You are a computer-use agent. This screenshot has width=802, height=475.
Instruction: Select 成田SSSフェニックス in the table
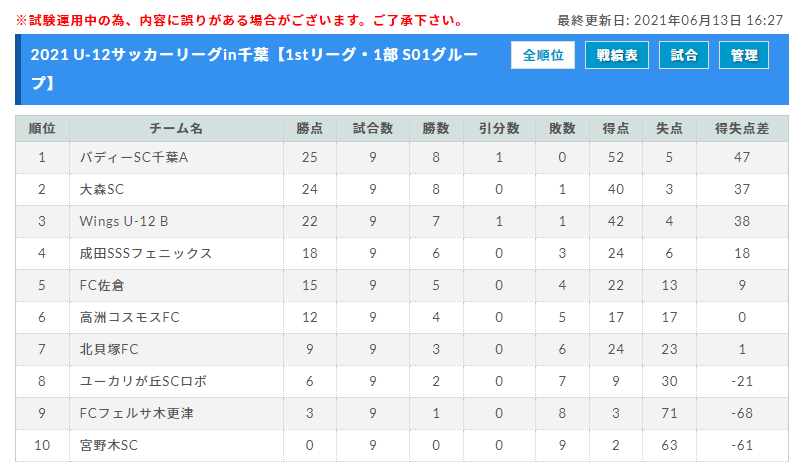pyautogui.click(x=146, y=254)
